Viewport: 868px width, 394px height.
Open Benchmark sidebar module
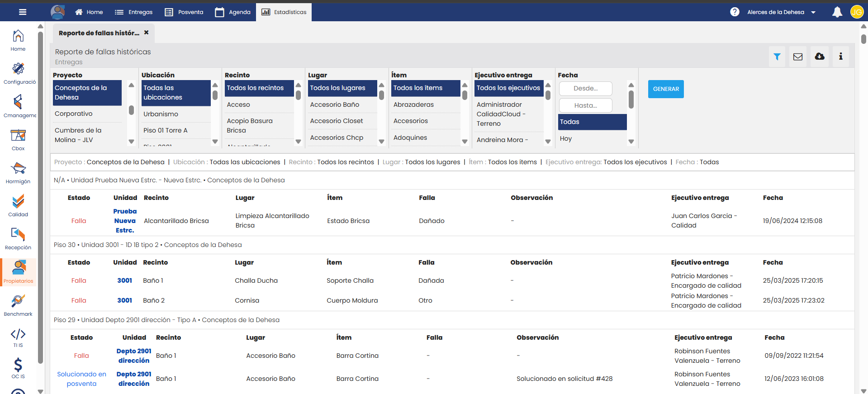pyautogui.click(x=18, y=305)
